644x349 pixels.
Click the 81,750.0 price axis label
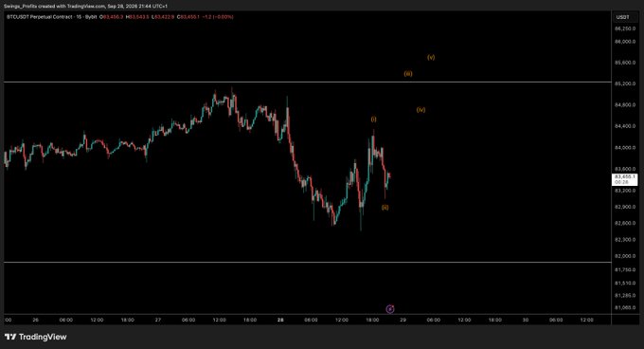(625, 269)
